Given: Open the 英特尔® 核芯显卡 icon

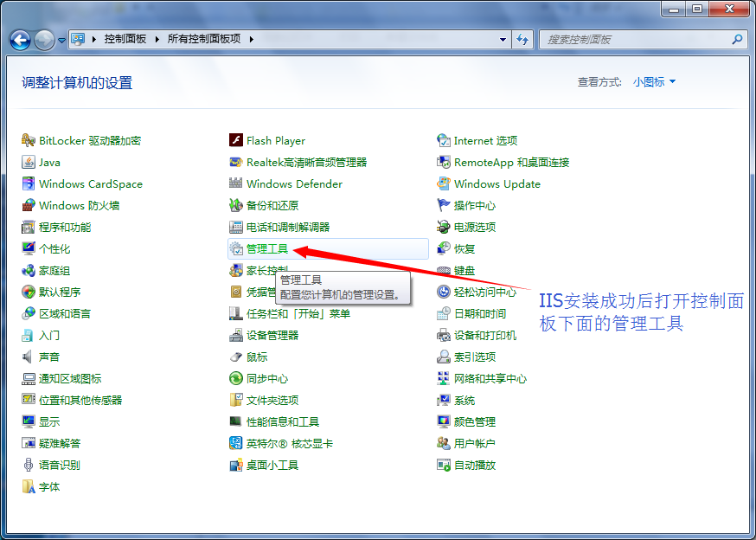Looking at the screenshot, I should [236, 443].
